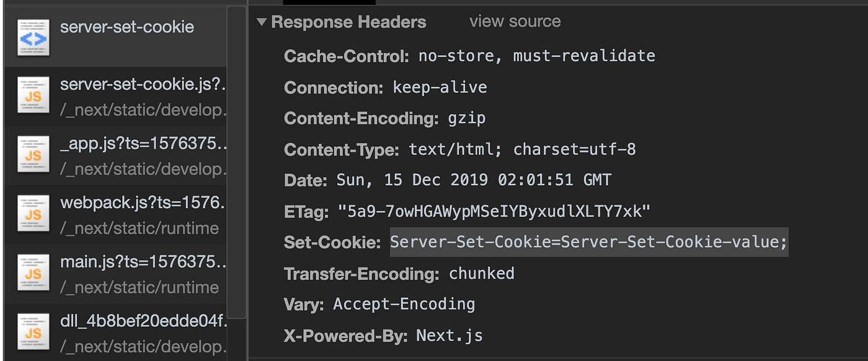
Task: Click the view source link
Action: point(514,21)
